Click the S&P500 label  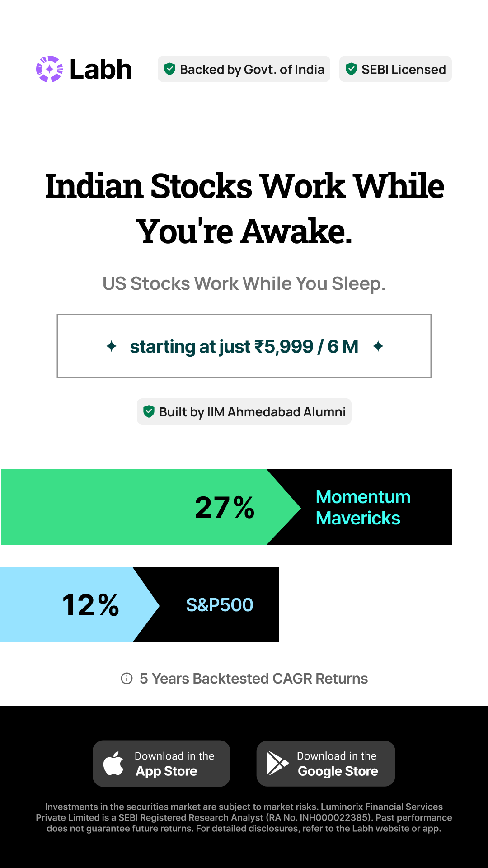(x=220, y=605)
